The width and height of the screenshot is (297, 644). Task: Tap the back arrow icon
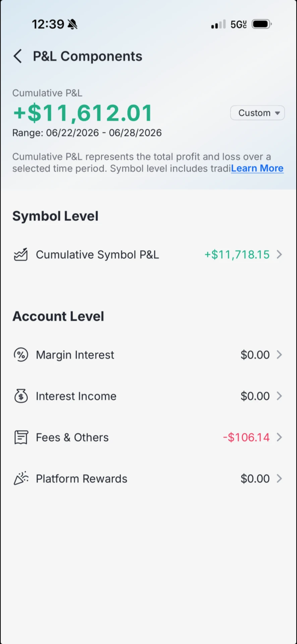coord(18,56)
